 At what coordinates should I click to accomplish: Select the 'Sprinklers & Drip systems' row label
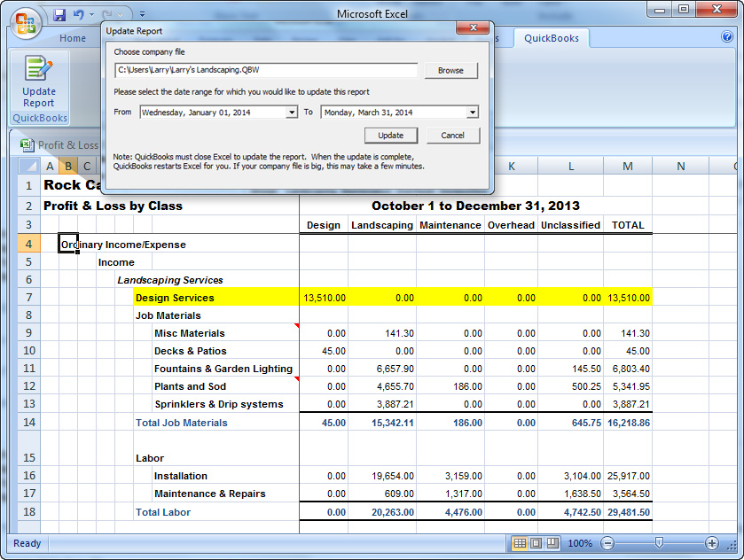(219, 404)
